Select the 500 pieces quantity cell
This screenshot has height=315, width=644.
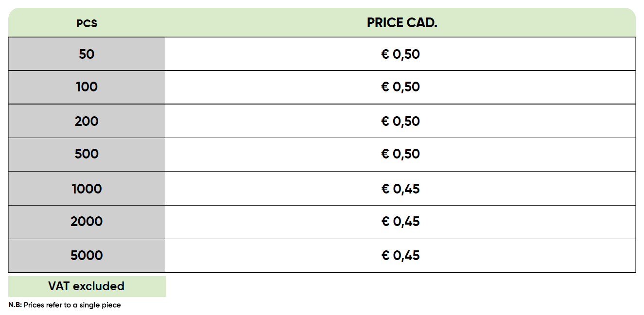tap(87, 154)
